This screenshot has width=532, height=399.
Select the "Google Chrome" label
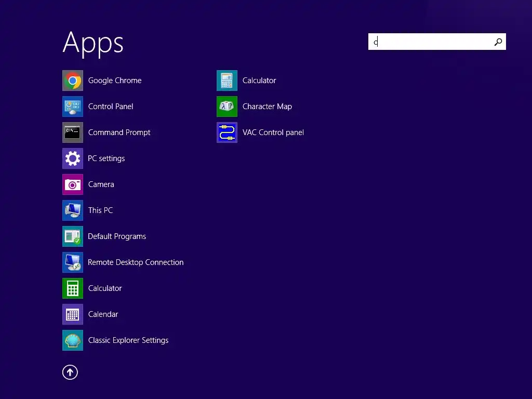(x=115, y=81)
